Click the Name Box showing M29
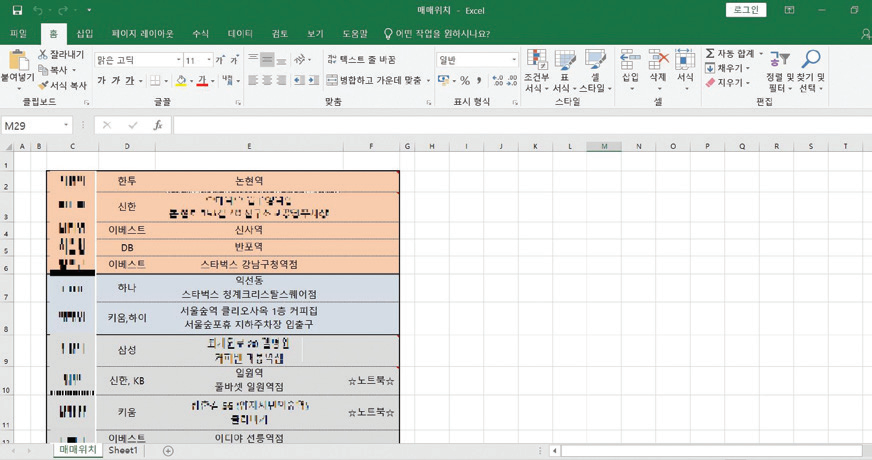 point(37,126)
